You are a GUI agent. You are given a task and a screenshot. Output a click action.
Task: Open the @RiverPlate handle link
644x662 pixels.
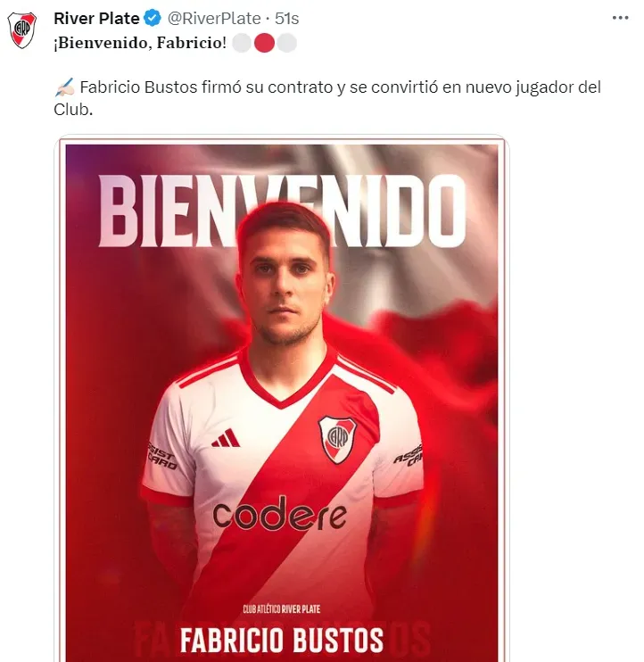point(214,19)
